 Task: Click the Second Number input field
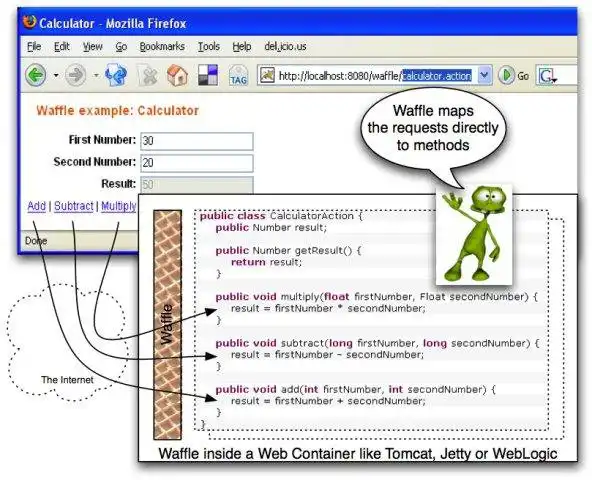point(197,163)
